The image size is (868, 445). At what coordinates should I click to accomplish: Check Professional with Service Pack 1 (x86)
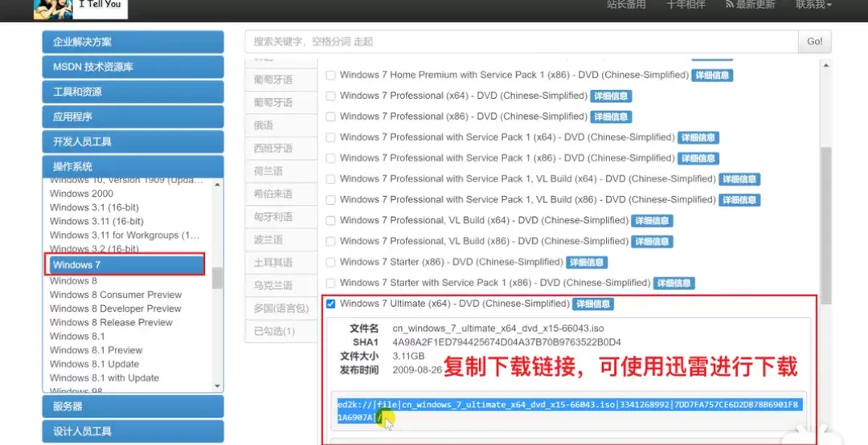[330, 158]
